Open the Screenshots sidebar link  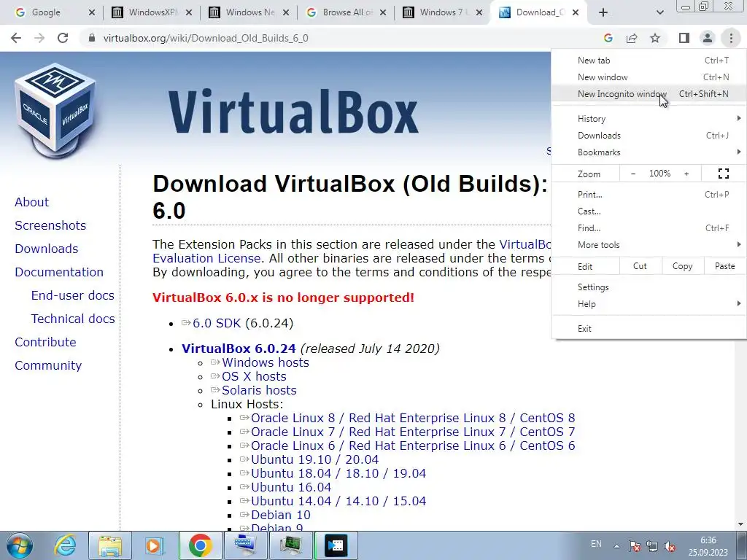click(50, 225)
